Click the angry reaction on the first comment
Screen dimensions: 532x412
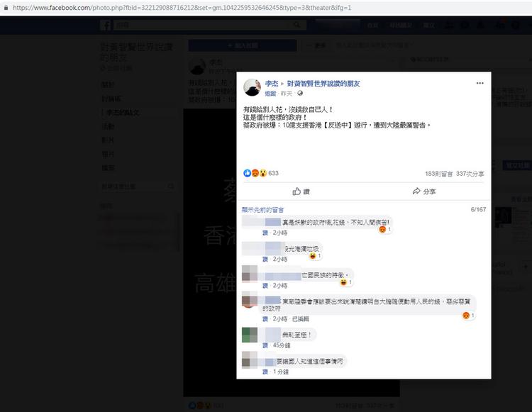pos(382,230)
